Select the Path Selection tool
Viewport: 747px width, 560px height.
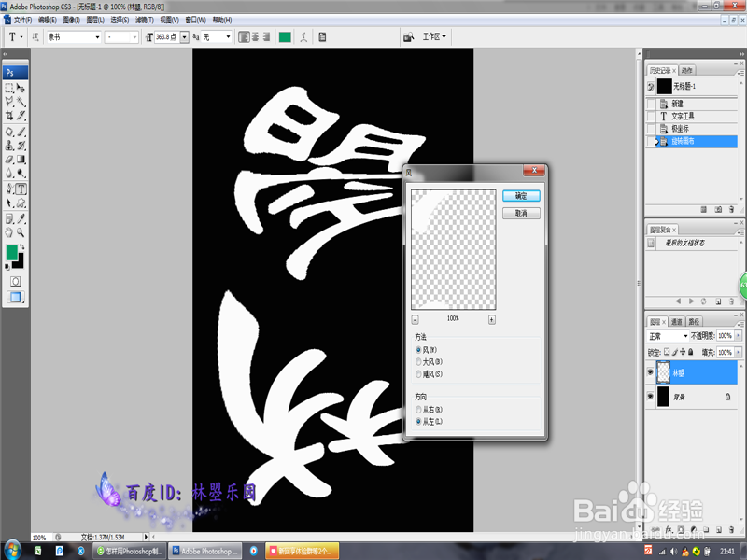(9, 203)
